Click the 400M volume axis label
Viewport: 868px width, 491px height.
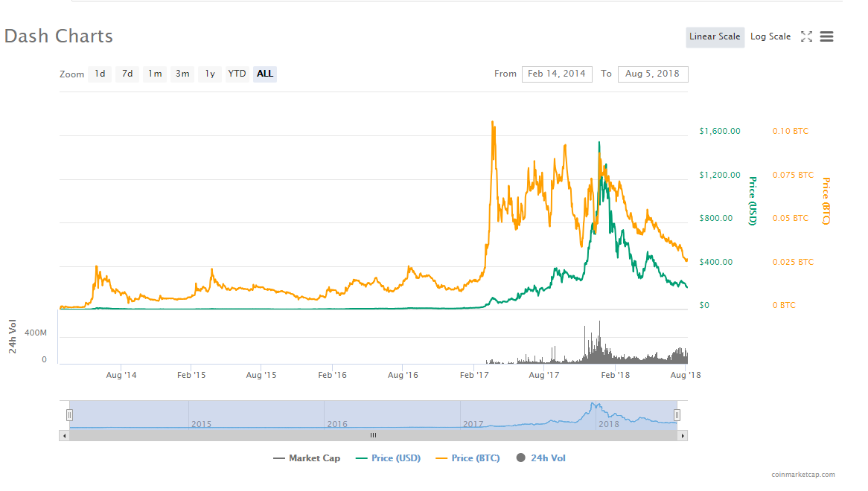36,333
